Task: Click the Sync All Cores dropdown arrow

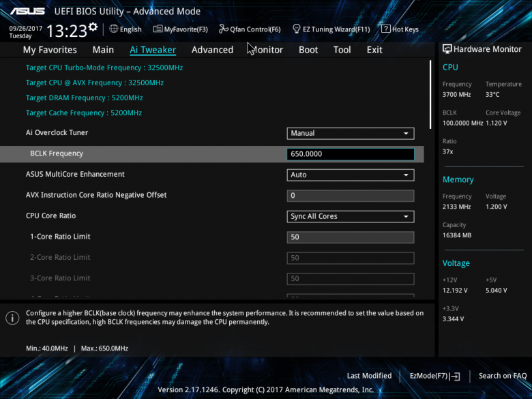Action: pyautogui.click(x=406, y=216)
